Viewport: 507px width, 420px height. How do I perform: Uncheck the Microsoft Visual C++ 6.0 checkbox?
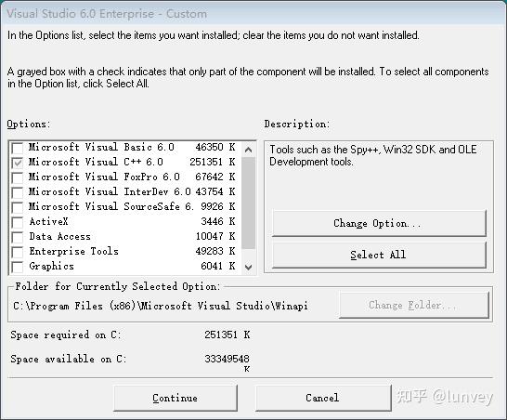(17, 163)
